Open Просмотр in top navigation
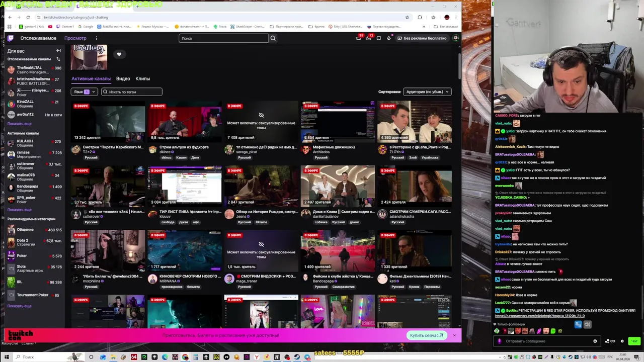Viewport: 644px width, 362px height. click(x=75, y=38)
